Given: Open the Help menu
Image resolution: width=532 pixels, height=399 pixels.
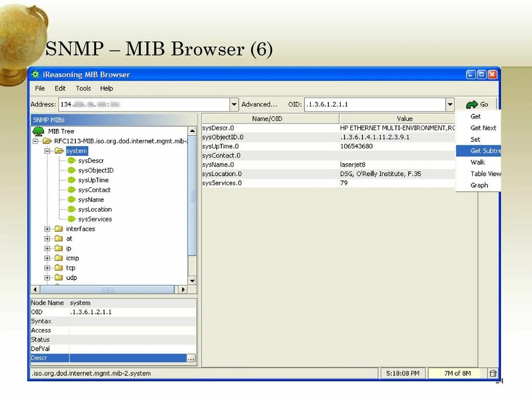Looking at the screenshot, I should coord(107,88).
